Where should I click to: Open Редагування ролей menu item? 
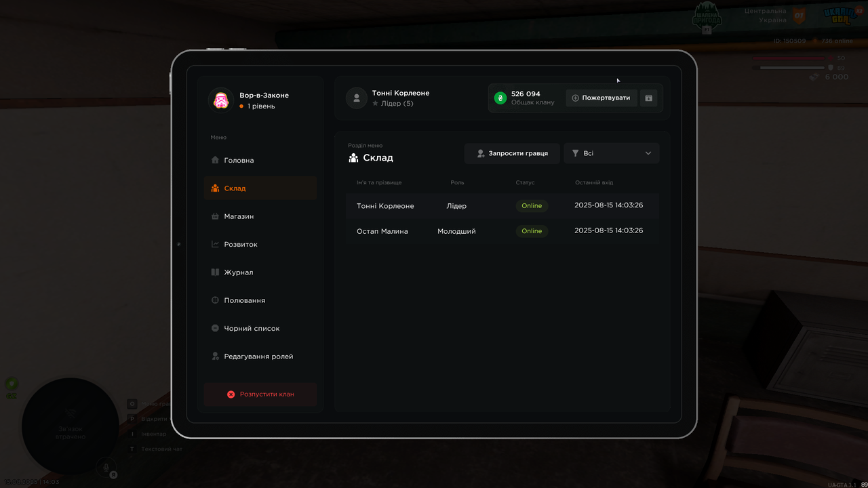coord(260,357)
